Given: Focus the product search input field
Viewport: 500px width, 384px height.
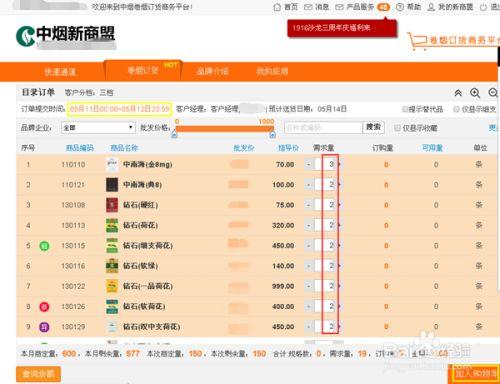Looking at the screenshot, I should 323,127.
